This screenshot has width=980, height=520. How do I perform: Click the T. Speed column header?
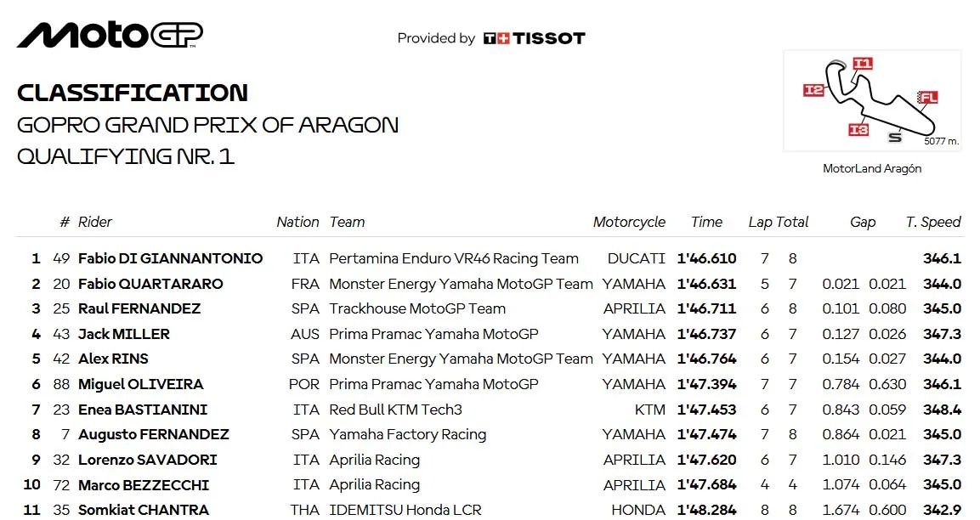tap(933, 222)
